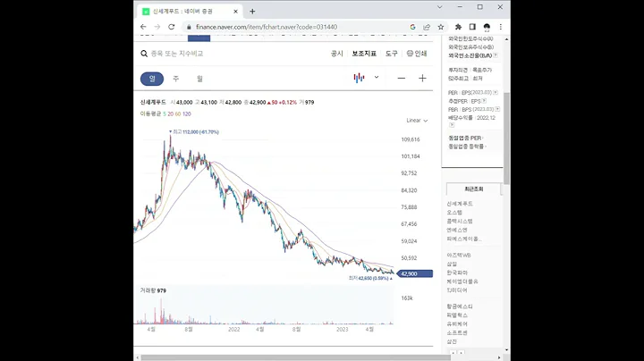The width and height of the screenshot is (644, 361).
Task: Click the 거래량 979 volume label
Action: pyautogui.click(x=153, y=290)
